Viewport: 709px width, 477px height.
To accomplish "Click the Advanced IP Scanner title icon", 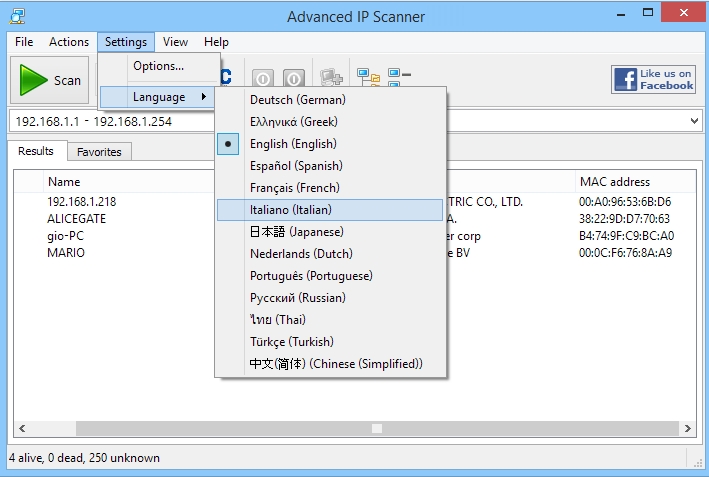I will click(x=17, y=16).
